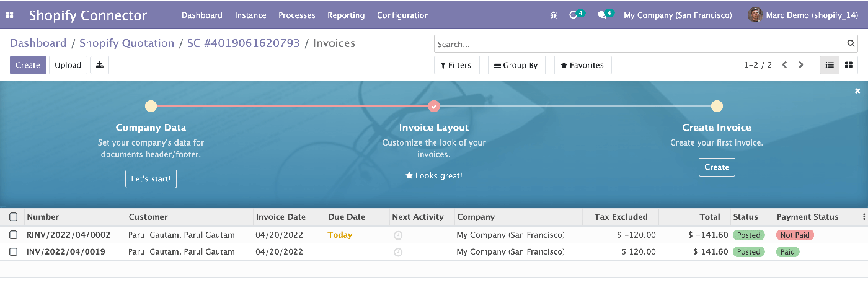Go to next page arrow

coord(801,64)
